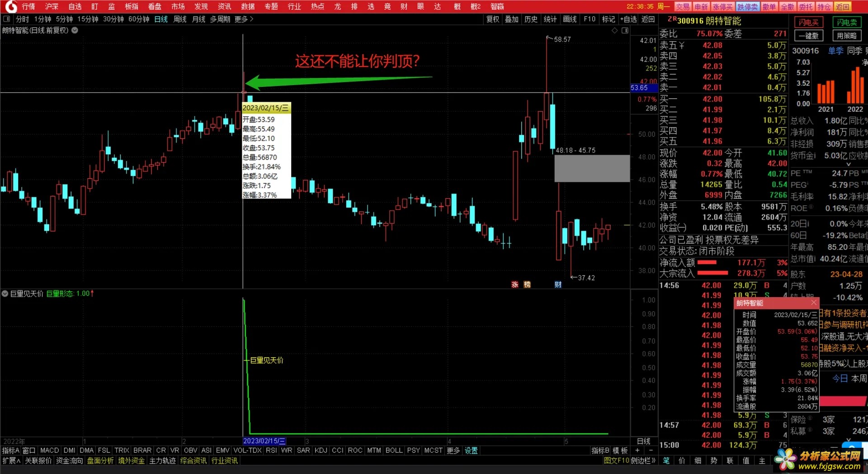This screenshot has height=474, width=868.
Task: Open F10 company info
Action: pos(590,19)
